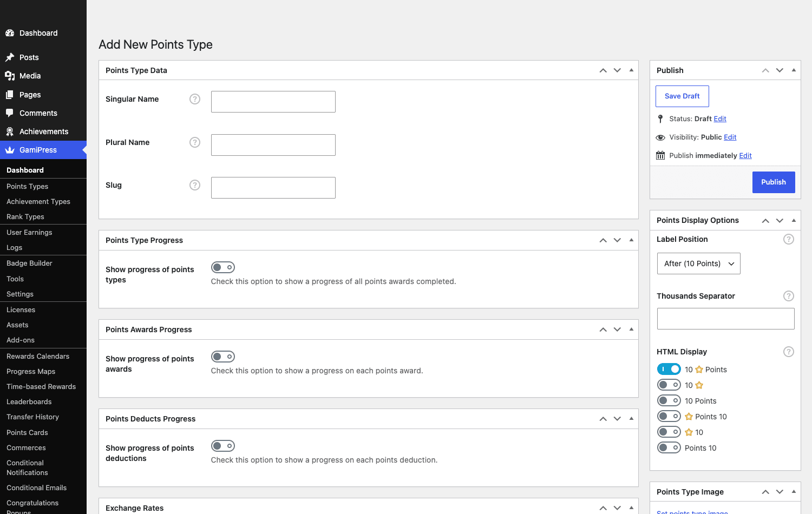Viewport: 812px width, 514px height.
Task: Click the help icon next to Singular Name
Action: (x=195, y=99)
